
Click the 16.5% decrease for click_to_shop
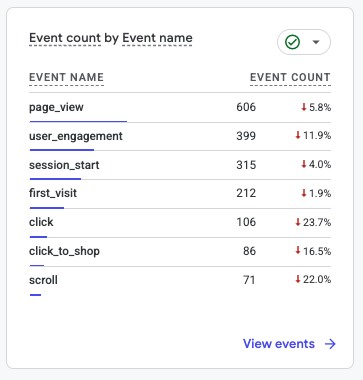coord(313,251)
